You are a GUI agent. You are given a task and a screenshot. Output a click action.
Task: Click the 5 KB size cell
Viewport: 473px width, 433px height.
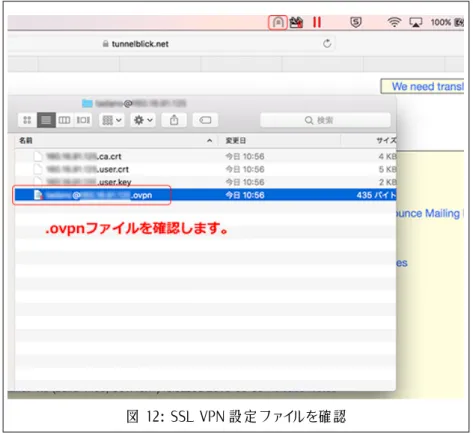[387, 169]
